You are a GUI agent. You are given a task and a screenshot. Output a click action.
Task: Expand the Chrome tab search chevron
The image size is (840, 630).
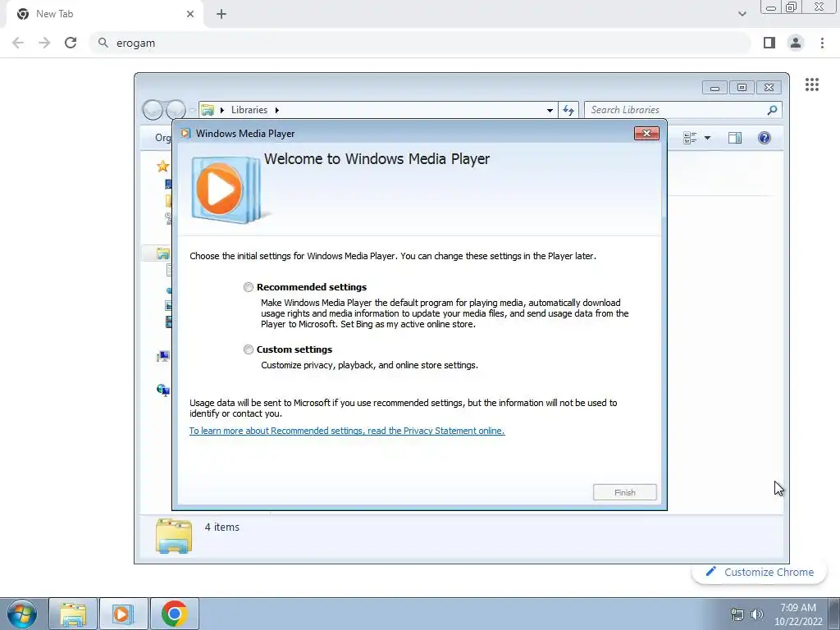tap(742, 14)
